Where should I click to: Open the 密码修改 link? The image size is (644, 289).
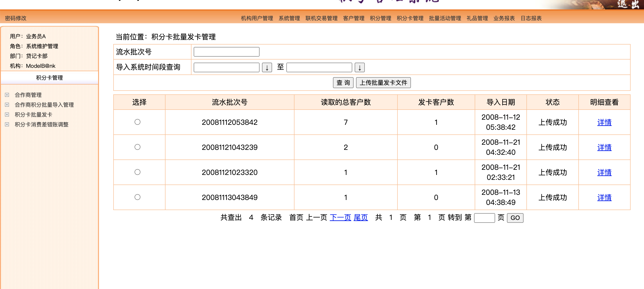coord(15,18)
